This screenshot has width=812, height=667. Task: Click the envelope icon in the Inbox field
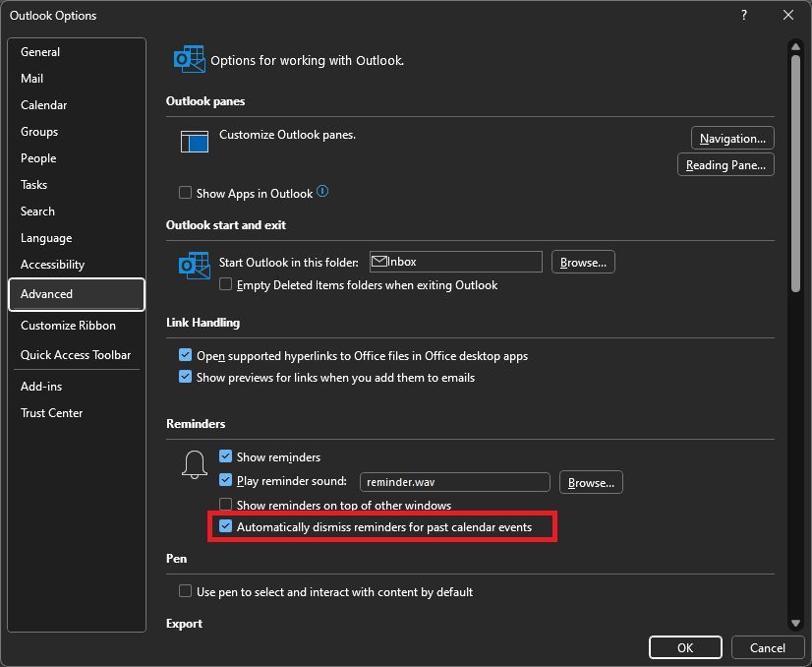(379, 262)
